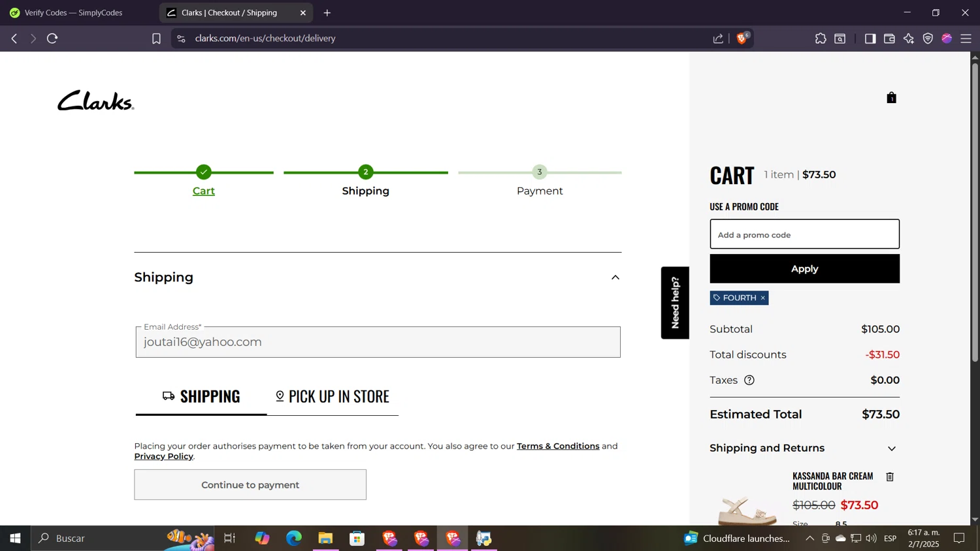Open a new browser tab

tap(327, 13)
